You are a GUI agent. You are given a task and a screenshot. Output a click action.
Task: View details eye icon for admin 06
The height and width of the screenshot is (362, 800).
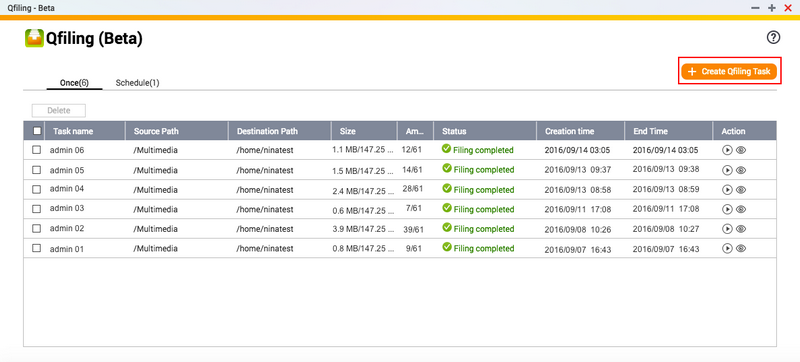click(x=741, y=150)
